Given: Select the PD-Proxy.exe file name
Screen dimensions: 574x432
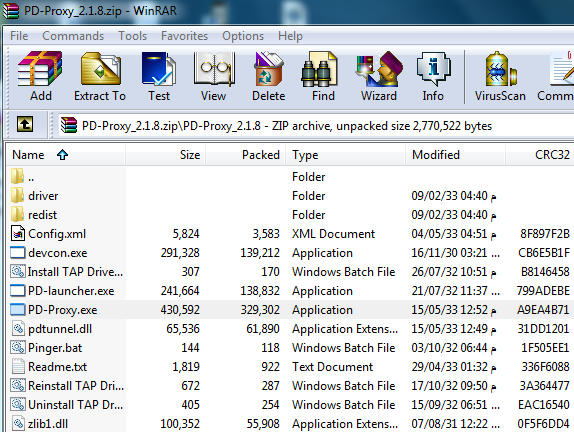Looking at the screenshot, I should click(63, 310).
